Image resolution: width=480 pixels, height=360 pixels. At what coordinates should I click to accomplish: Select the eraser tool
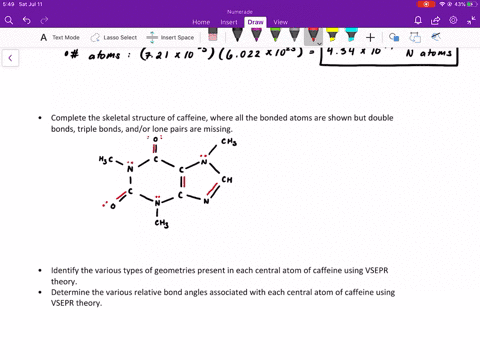tap(213, 35)
